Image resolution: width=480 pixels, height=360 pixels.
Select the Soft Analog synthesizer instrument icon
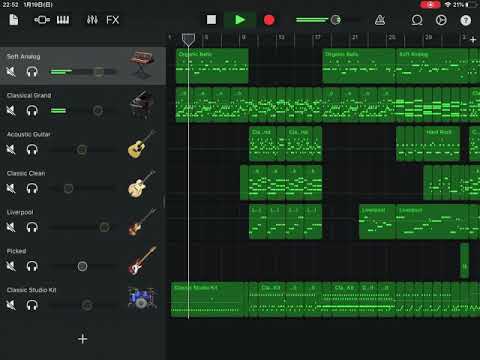142,64
